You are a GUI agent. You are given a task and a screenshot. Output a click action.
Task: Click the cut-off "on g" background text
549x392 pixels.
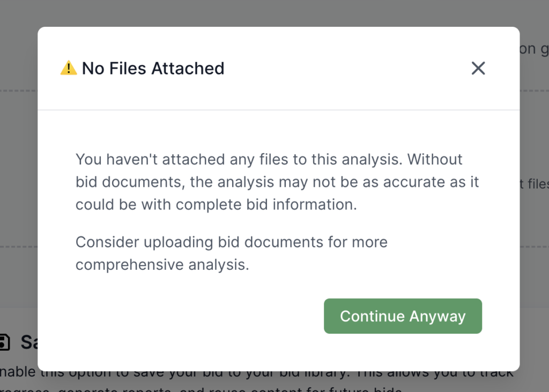(534, 49)
